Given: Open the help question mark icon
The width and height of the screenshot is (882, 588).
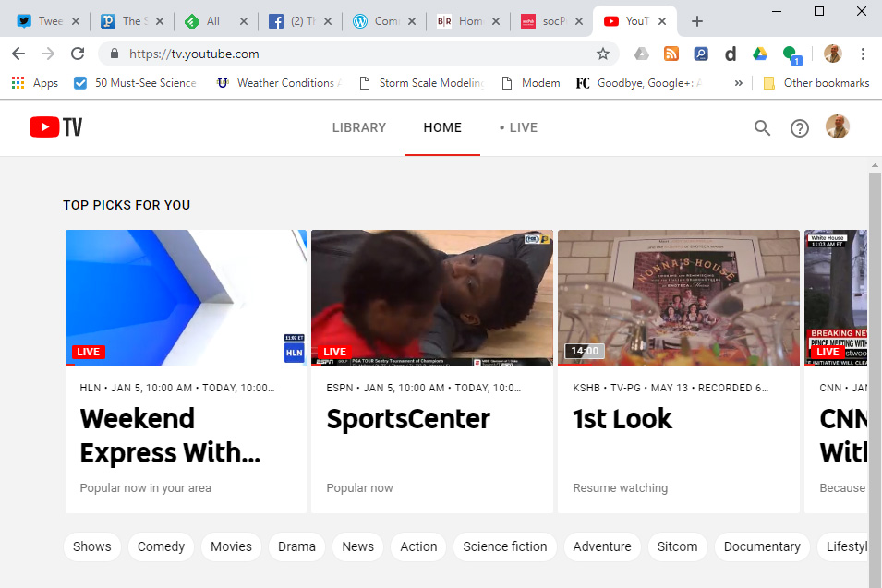Looking at the screenshot, I should click(800, 128).
